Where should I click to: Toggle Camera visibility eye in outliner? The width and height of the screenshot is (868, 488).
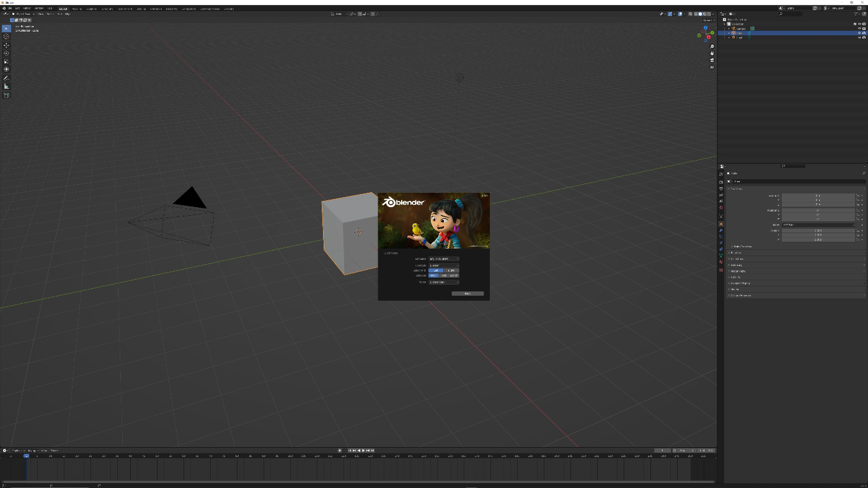[859, 29]
